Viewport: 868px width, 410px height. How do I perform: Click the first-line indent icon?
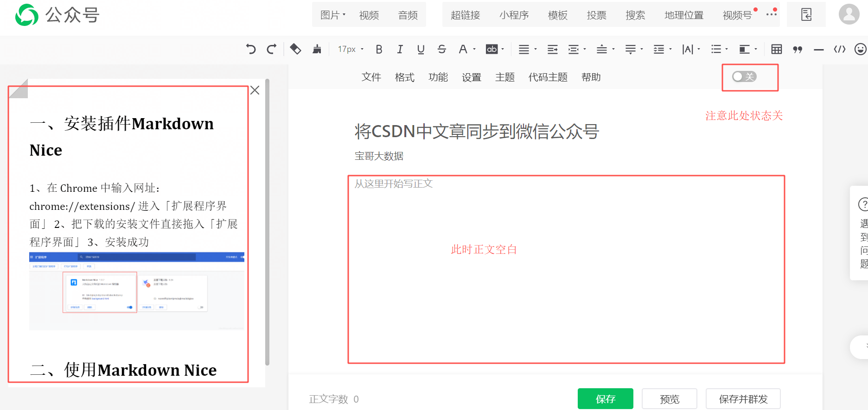click(x=552, y=49)
